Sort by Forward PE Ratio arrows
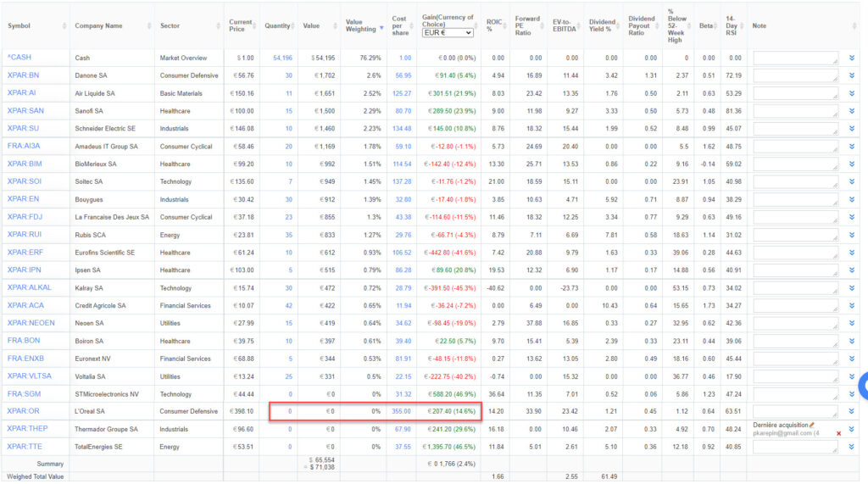Screen dimensions: 868x484 [x=542, y=26]
